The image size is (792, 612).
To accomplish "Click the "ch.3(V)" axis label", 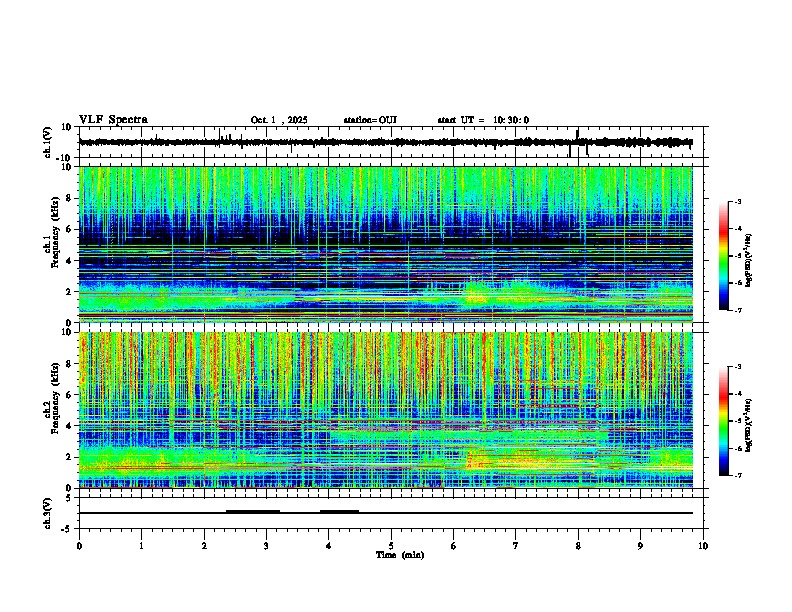I will (48, 513).
